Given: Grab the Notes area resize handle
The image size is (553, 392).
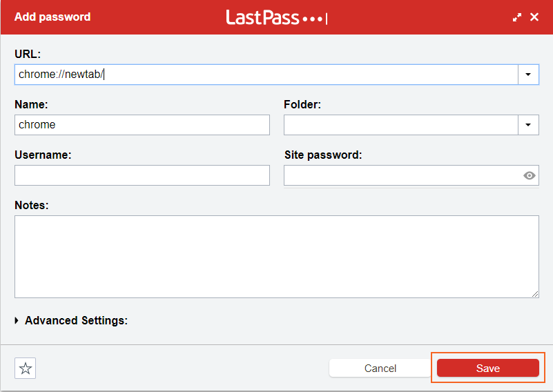Looking at the screenshot, I should click(535, 294).
